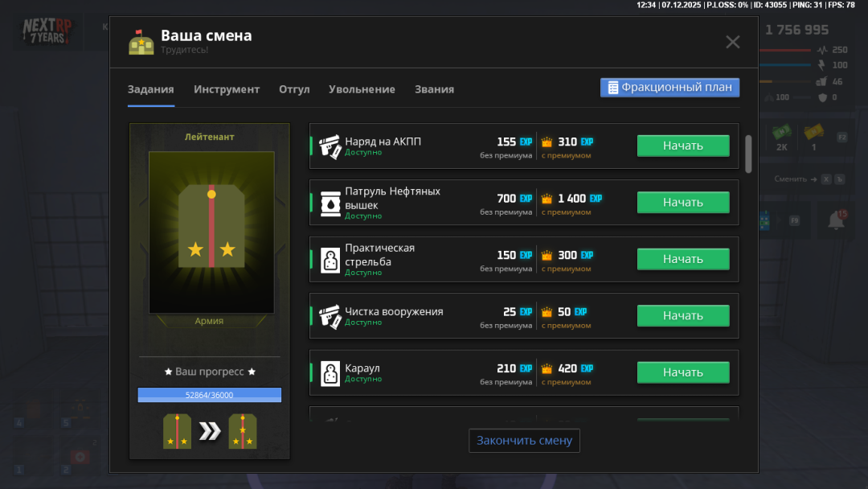Select the Звания tab
Viewport: 868px width, 489px height.
click(x=434, y=89)
